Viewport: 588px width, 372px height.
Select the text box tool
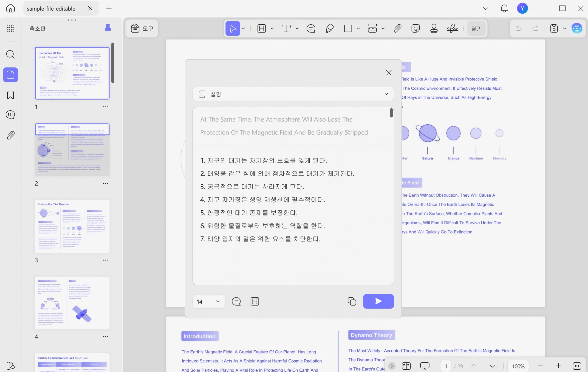click(286, 29)
